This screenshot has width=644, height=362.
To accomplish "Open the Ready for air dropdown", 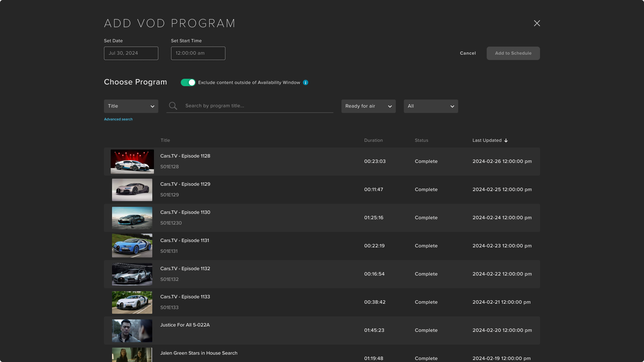I will 369,106.
